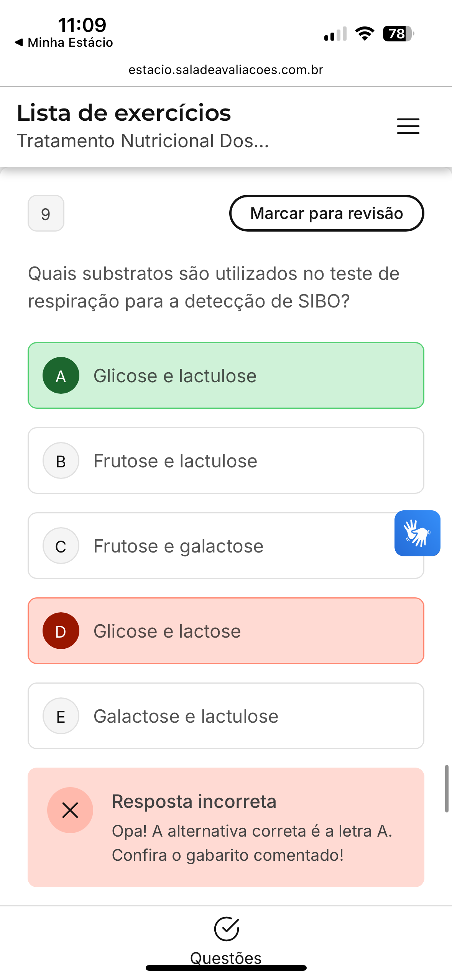The image size is (452, 980).
Task: Open the hamburger menu icon
Action: [408, 126]
